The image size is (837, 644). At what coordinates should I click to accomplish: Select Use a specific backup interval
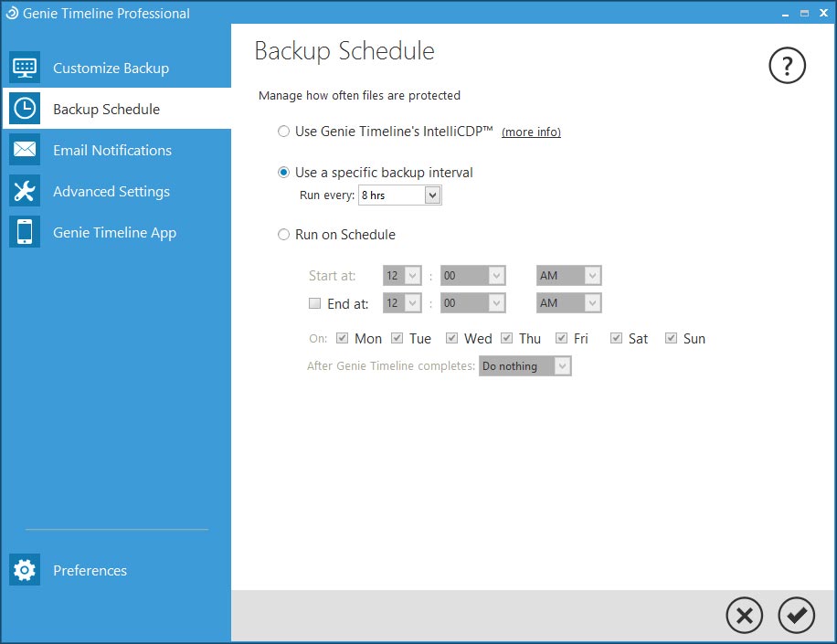coord(283,173)
